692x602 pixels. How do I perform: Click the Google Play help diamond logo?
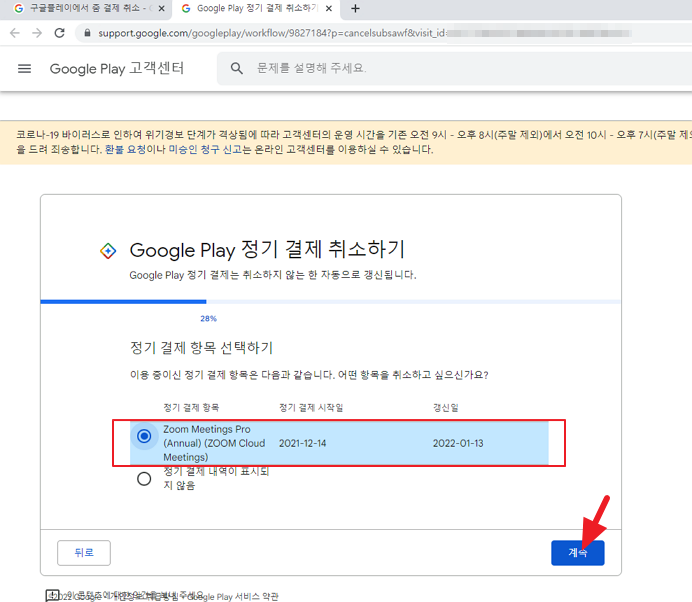point(108,251)
